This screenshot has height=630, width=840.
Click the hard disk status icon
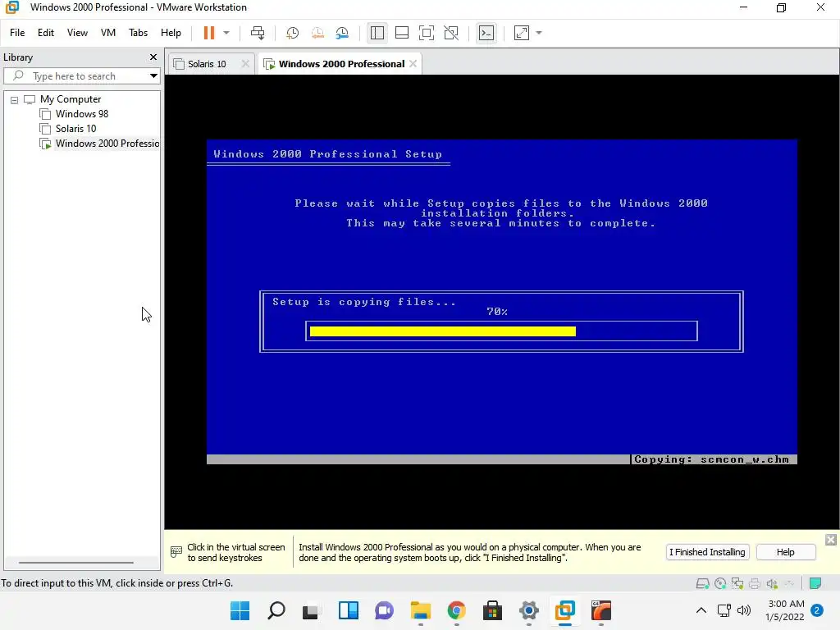(x=702, y=583)
